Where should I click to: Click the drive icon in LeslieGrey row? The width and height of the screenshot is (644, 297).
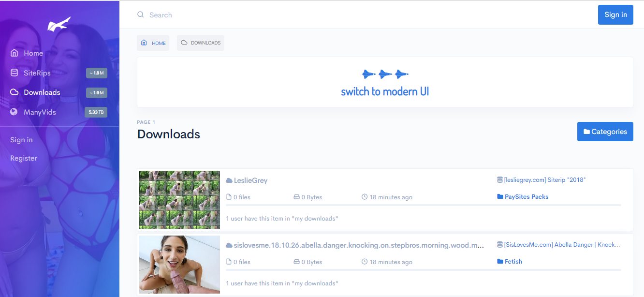point(296,197)
